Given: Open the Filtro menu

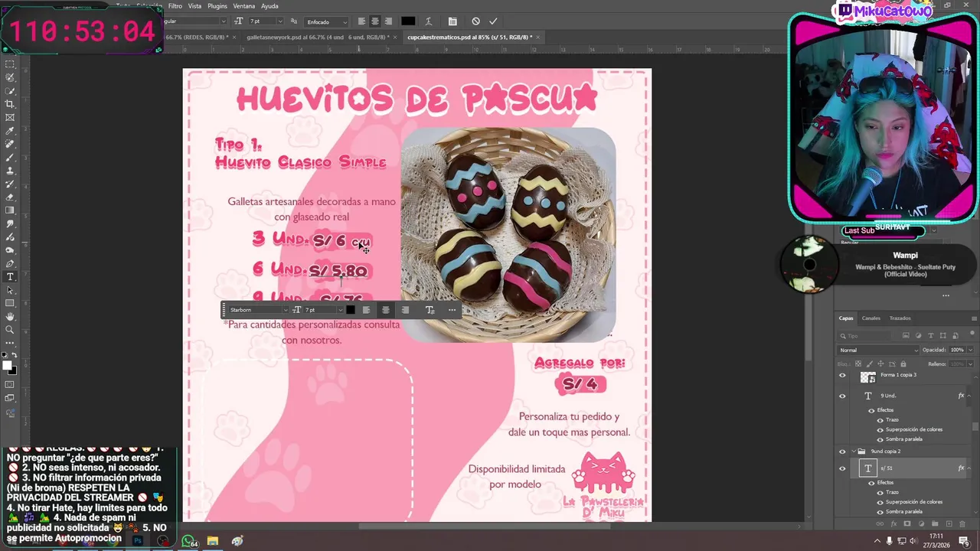Looking at the screenshot, I should click(175, 6).
